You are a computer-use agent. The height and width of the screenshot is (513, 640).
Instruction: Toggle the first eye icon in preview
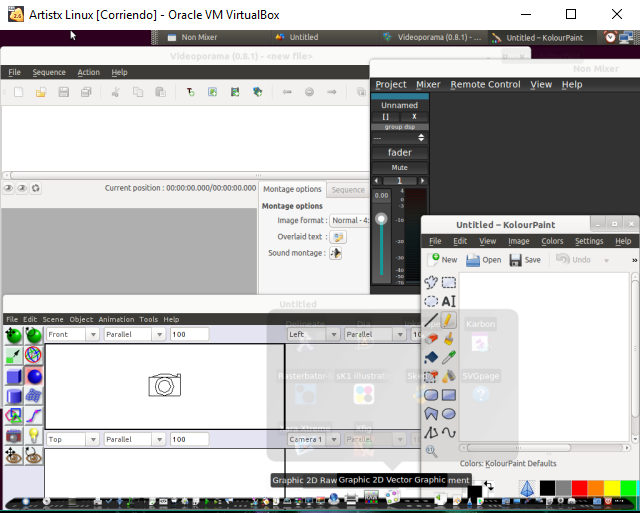[x=9, y=187]
